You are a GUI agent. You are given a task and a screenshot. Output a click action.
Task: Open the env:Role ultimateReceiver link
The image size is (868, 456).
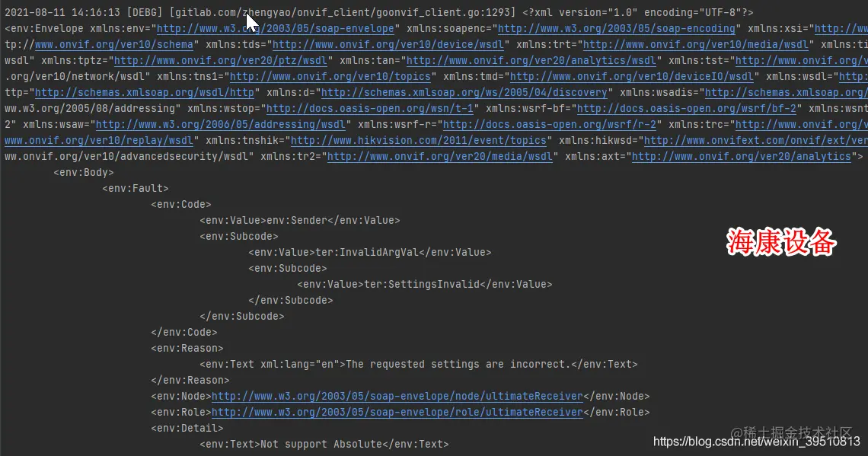click(x=397, y=413)
